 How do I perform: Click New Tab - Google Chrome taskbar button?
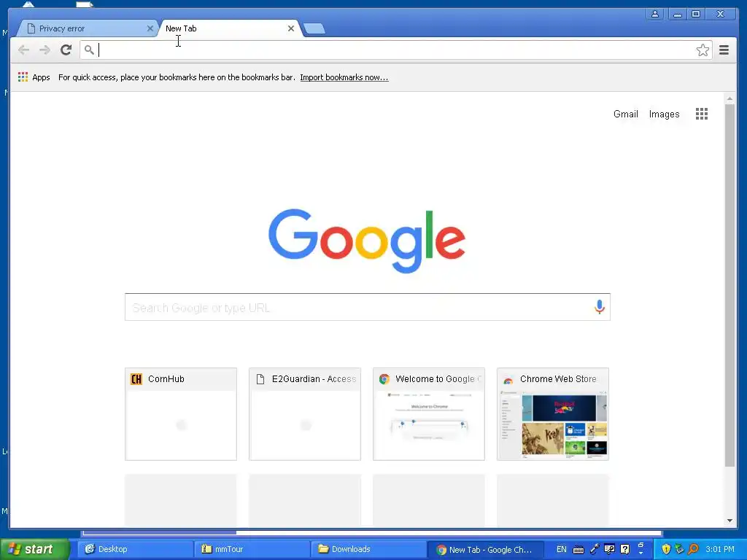click(485, 550)
